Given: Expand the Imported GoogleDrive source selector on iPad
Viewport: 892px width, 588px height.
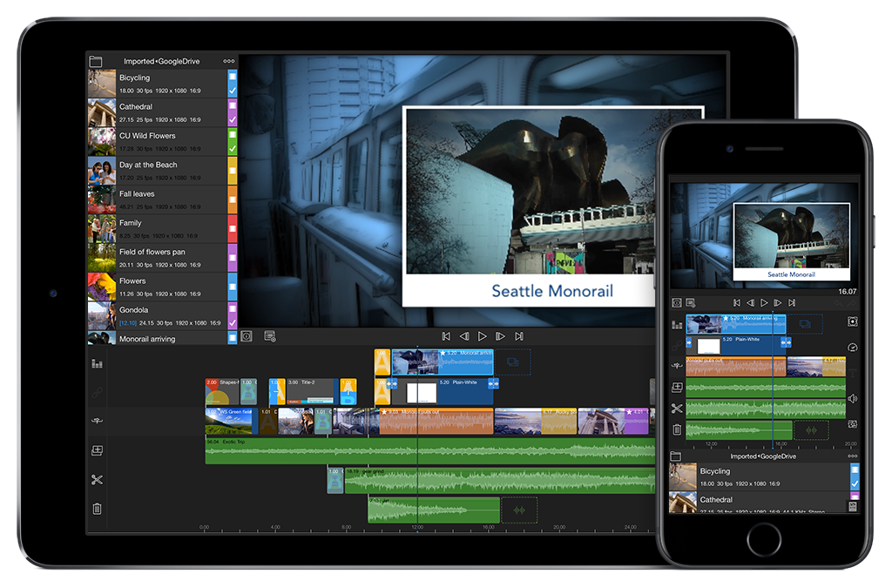Looking at the screenshot, I should [x=160, y=62].
